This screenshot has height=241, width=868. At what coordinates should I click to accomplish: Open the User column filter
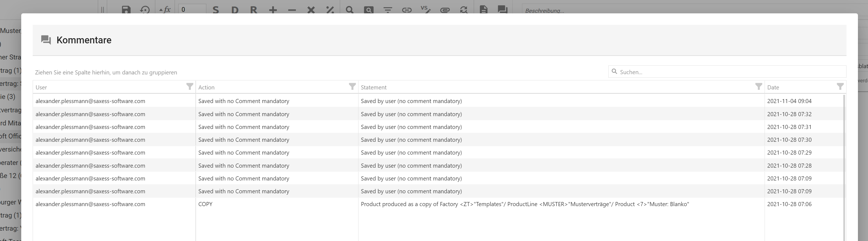pos(190,87)
